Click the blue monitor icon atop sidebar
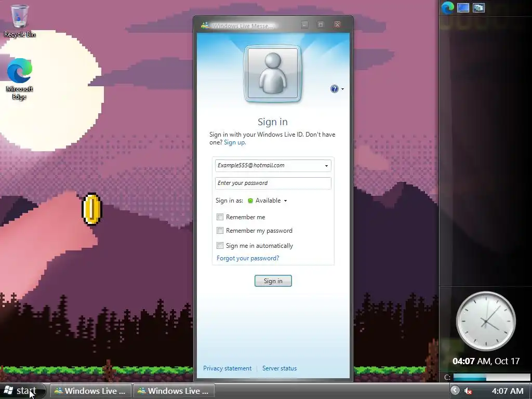This screenshot has width=532, height=399. (463, 7)
